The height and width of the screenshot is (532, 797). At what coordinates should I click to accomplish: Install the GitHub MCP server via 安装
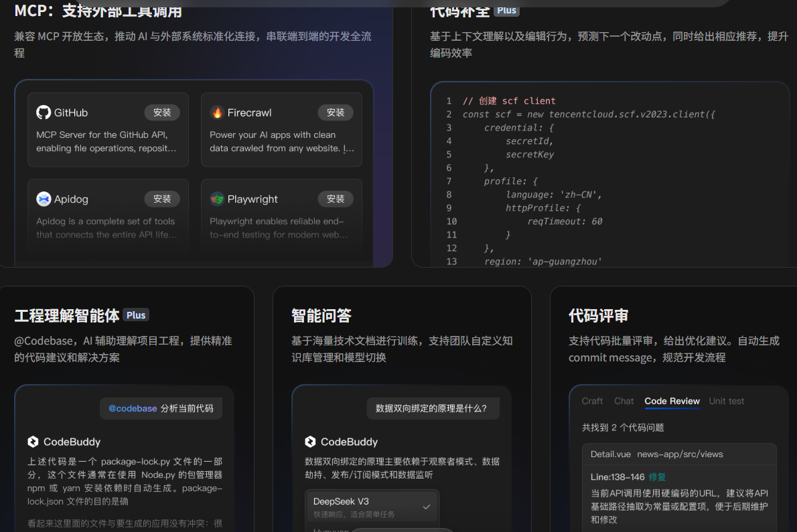[x=162, y=112]
